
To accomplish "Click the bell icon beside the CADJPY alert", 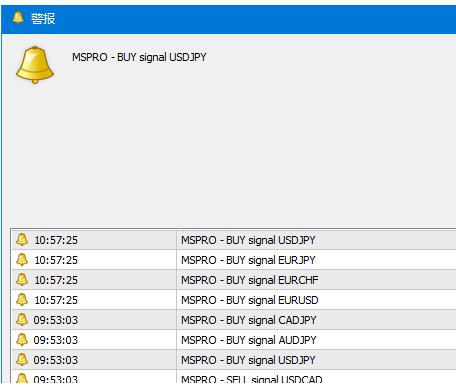I will pyautogui.click(x=22, y=320).
